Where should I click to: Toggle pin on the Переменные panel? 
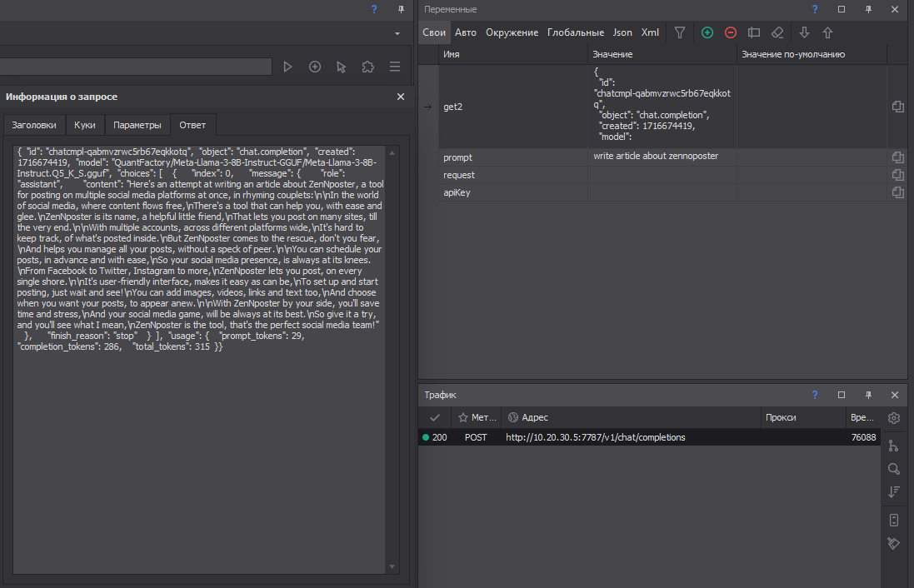pos(867,9)
